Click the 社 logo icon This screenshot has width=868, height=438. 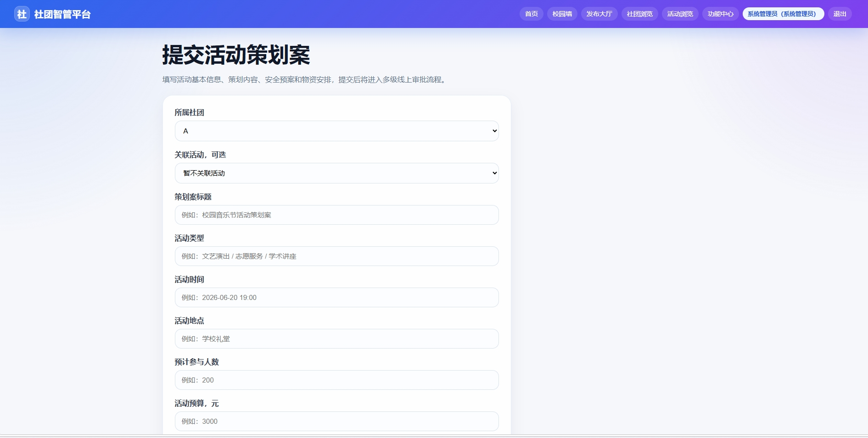click(22, 14)
